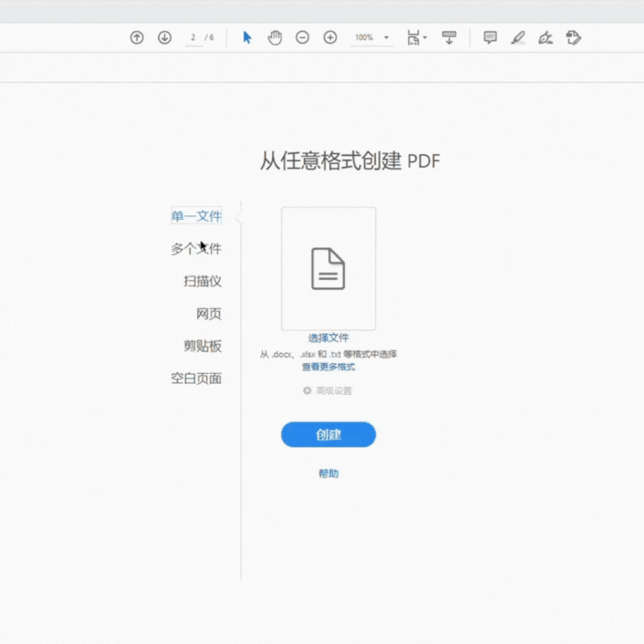Go to the previous page with the up arrow
644x644 pixels.
(x=136, y=37)
